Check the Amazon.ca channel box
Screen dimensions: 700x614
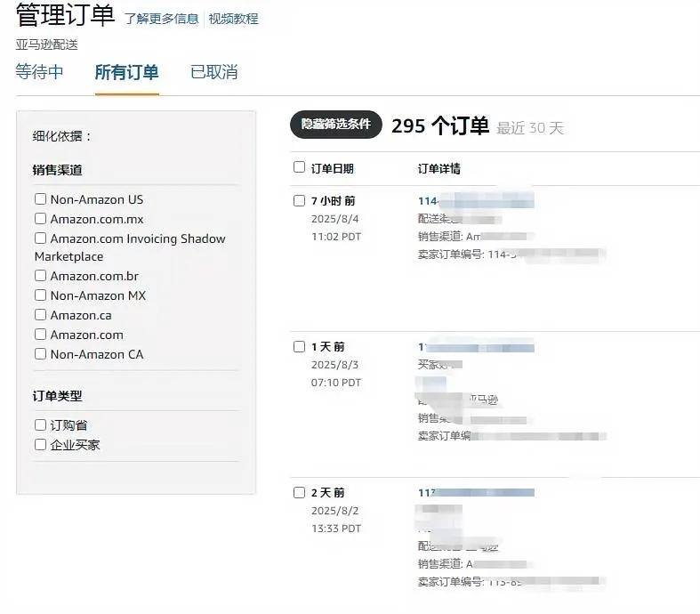tap(40, 315)
